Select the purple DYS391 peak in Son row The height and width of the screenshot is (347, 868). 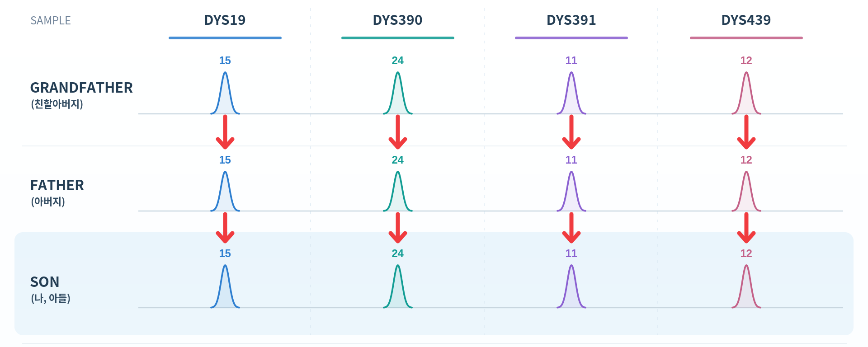[571, 287]
